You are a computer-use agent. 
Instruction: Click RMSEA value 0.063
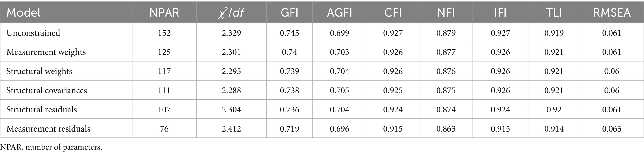tap(612, 129)
